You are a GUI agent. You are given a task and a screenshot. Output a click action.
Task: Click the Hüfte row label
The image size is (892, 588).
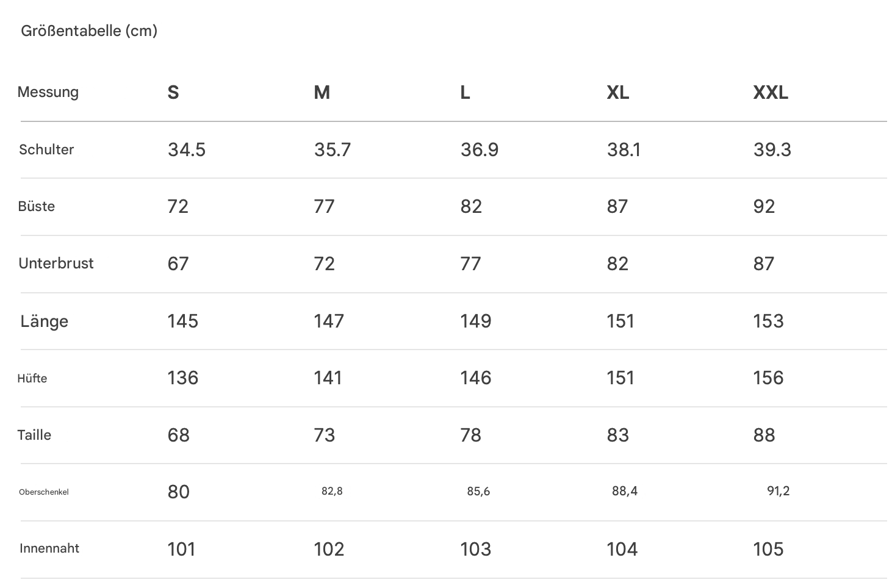pos(32,378)
